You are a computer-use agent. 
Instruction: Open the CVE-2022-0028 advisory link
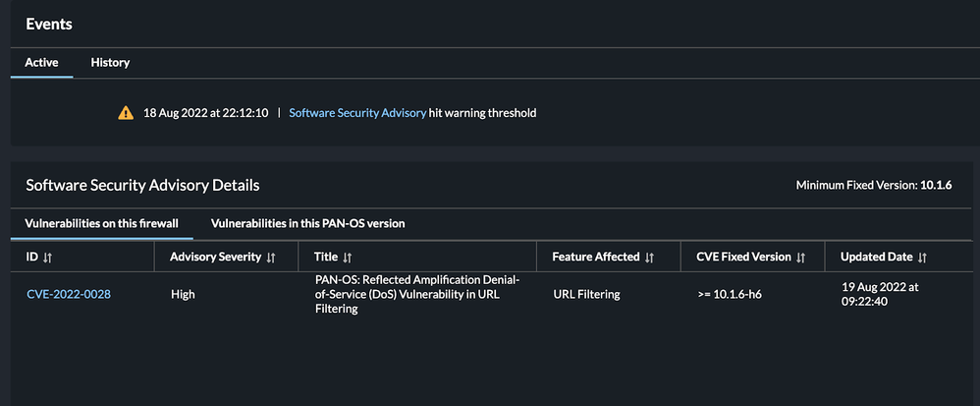pos(69,294)
